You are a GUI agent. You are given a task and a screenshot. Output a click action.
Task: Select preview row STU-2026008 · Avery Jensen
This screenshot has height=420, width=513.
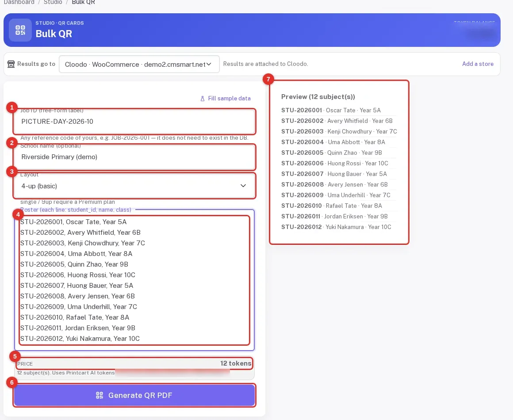tap(334, 184)
